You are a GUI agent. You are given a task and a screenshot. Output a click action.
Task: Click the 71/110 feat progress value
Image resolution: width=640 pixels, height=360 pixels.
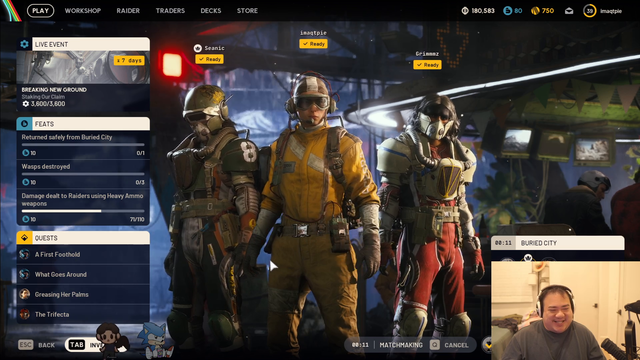[137, 219]
